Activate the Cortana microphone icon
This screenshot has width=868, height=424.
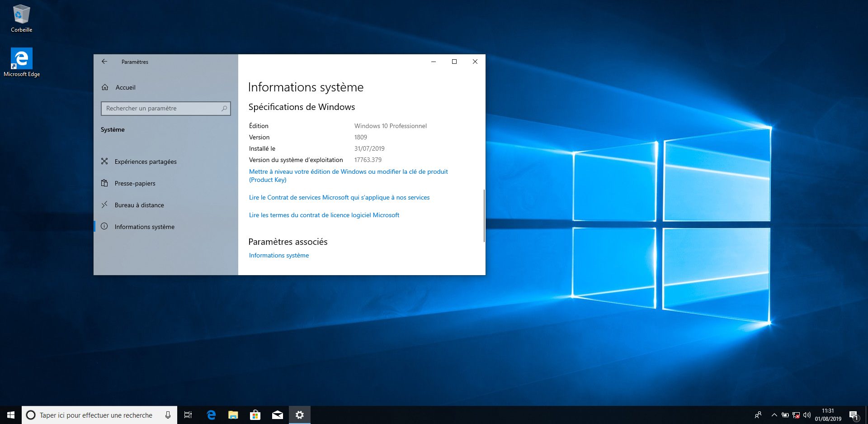pyautogui.click(x=168, y=415)
